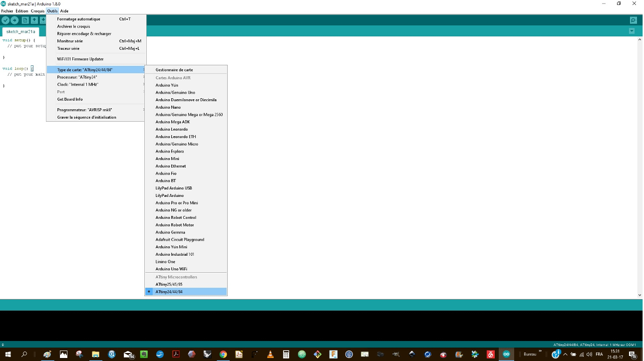Click the editor vertical scrollbar down arrow
The height and width of the screenshot is (361, 644).
click(641, 295)
